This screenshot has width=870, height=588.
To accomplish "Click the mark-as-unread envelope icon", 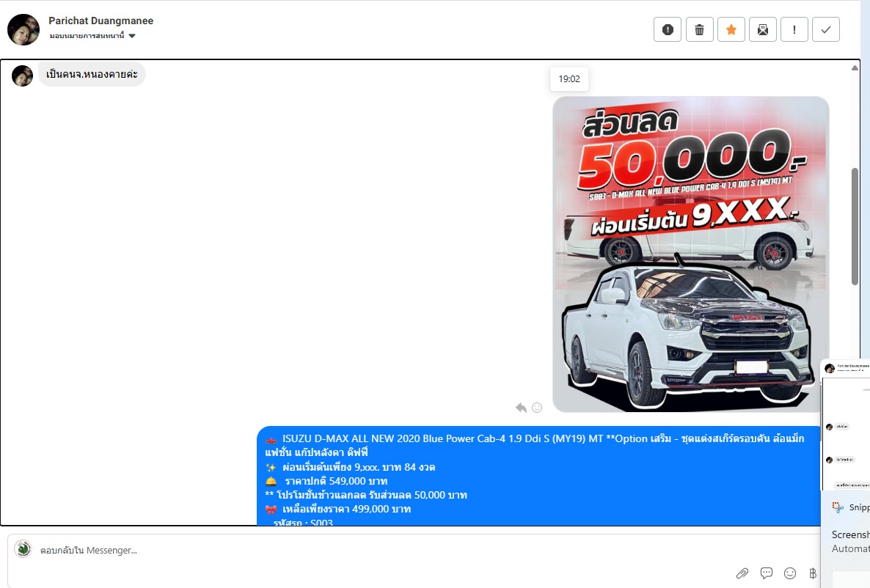I will click(763, 29).
